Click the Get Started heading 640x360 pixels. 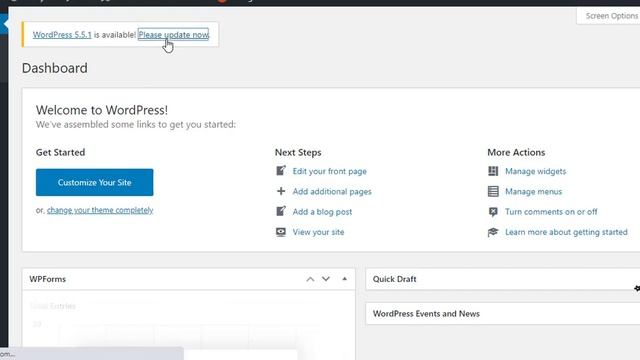coord(60,152)
